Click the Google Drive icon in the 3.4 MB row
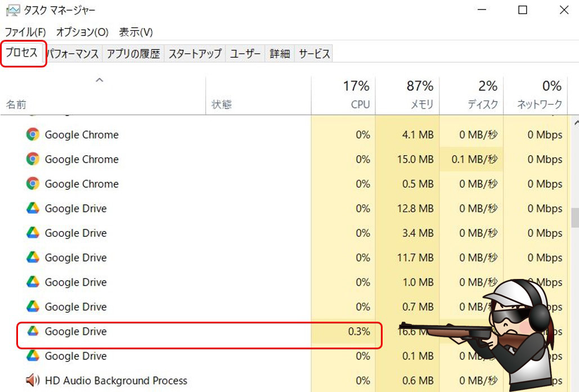 [x=33, y=232]
